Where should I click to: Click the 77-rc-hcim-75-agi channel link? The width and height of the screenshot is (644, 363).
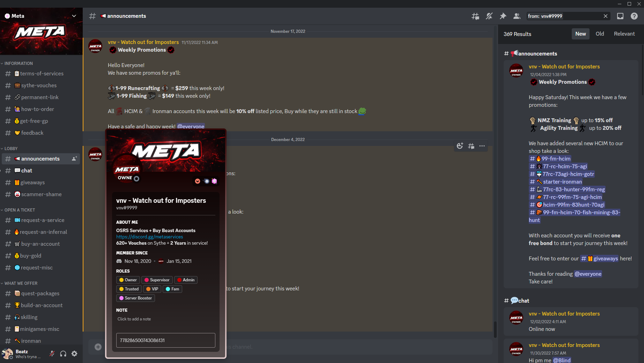[558, 166]
